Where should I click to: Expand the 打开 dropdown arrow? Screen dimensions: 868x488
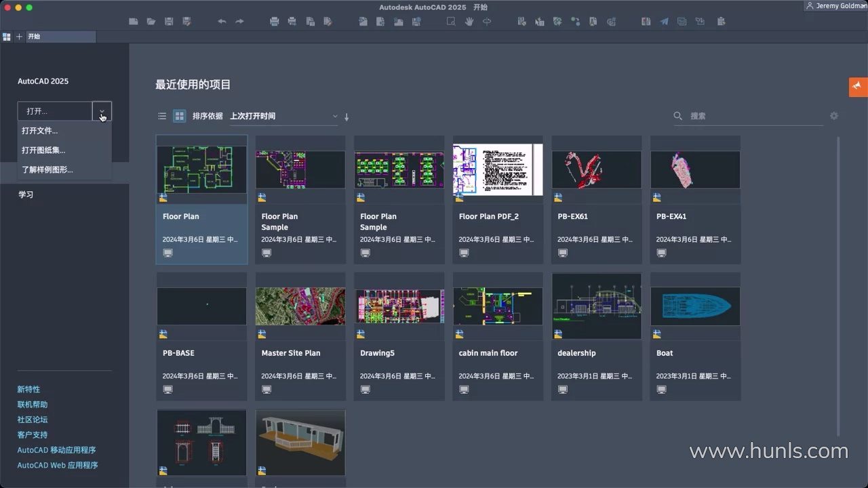click(102, 111)
